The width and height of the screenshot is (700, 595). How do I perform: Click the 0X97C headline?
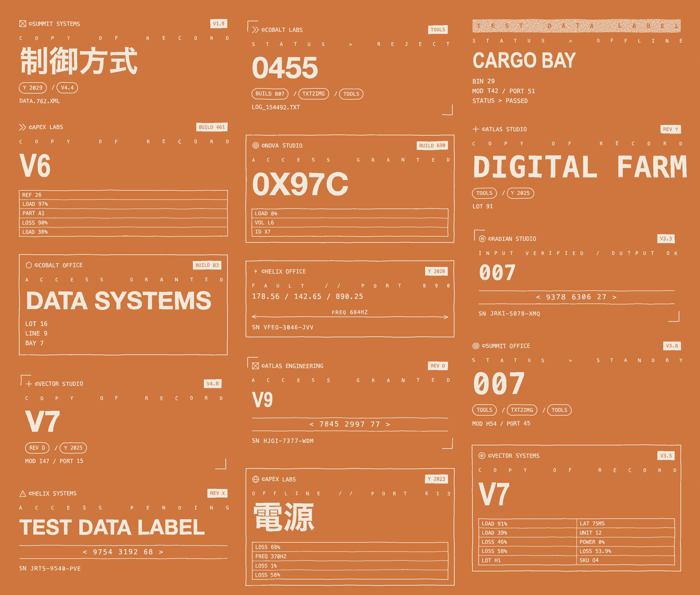[300, 184]
